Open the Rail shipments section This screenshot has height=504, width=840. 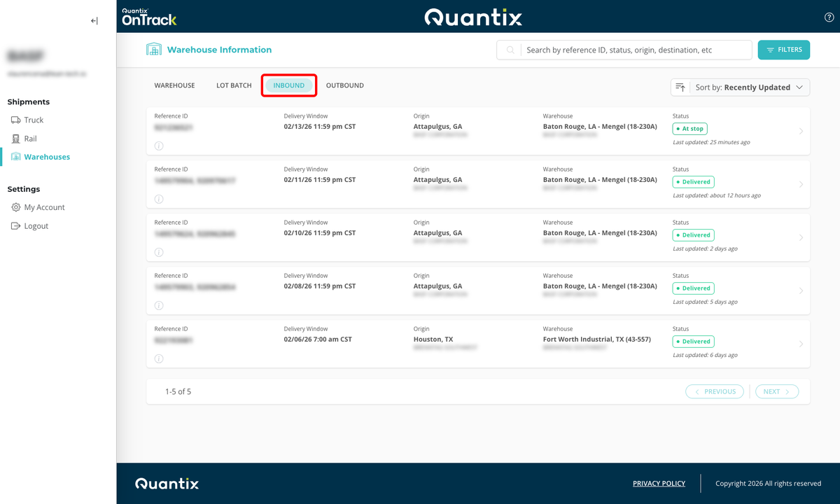[x=15, y=138]
